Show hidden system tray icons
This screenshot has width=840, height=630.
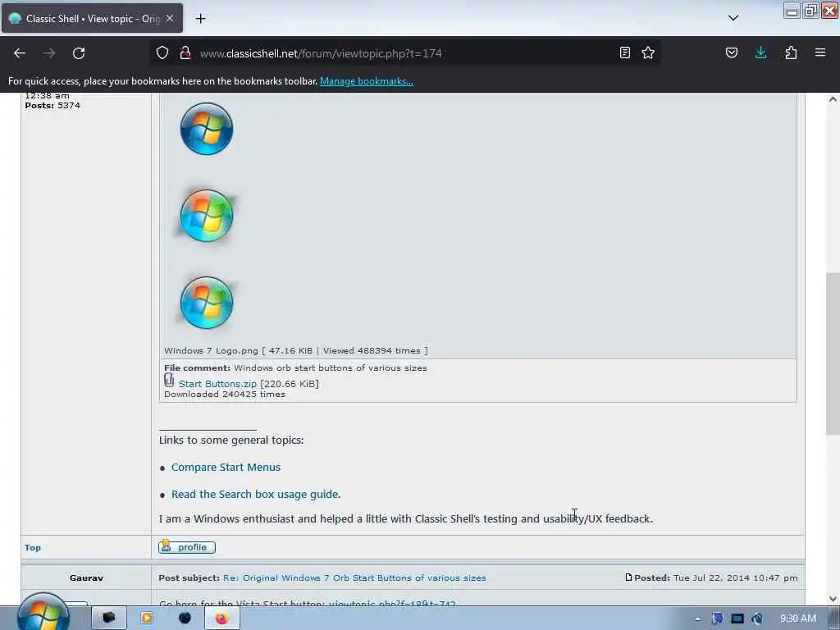click(x=697, y=619)
